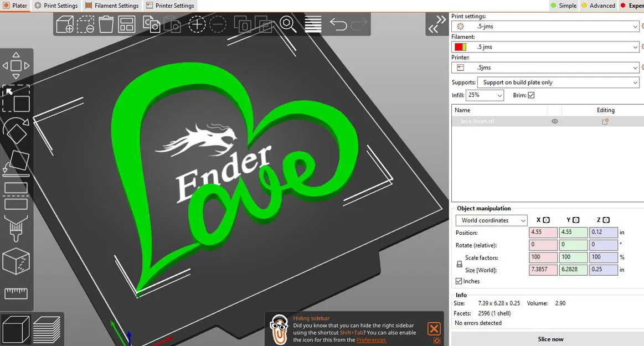Close the Hiding sidebar tip notification
Image resolution: width=644 pixels, height=346 pixels.
click(x=434, y=328)
